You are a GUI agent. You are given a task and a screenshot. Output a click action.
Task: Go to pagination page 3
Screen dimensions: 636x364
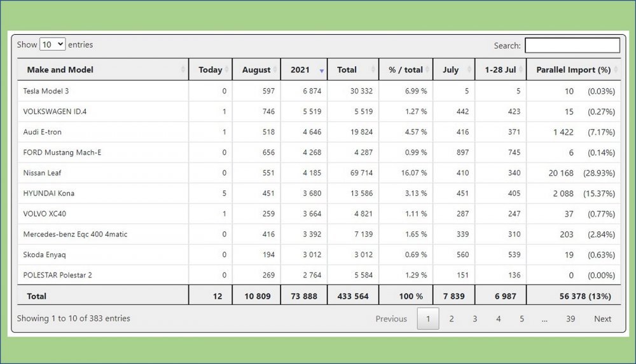coord(475,319)
